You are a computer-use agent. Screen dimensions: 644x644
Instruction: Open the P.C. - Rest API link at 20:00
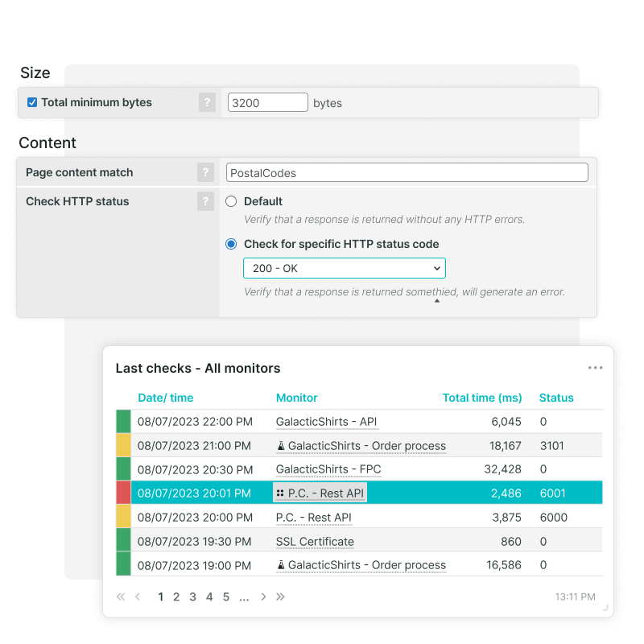[314, 518]
